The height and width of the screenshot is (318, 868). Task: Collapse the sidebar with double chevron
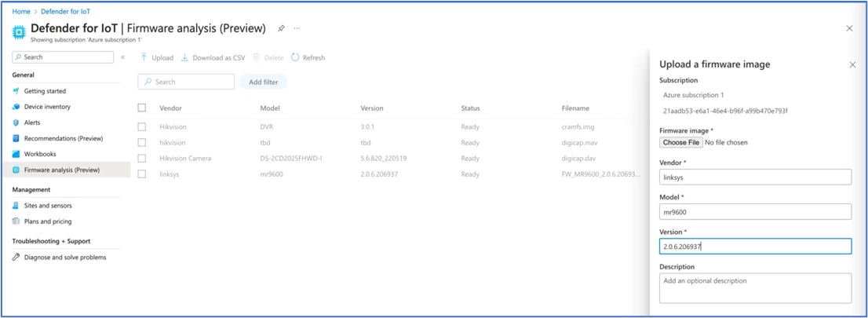click(122, 57)
